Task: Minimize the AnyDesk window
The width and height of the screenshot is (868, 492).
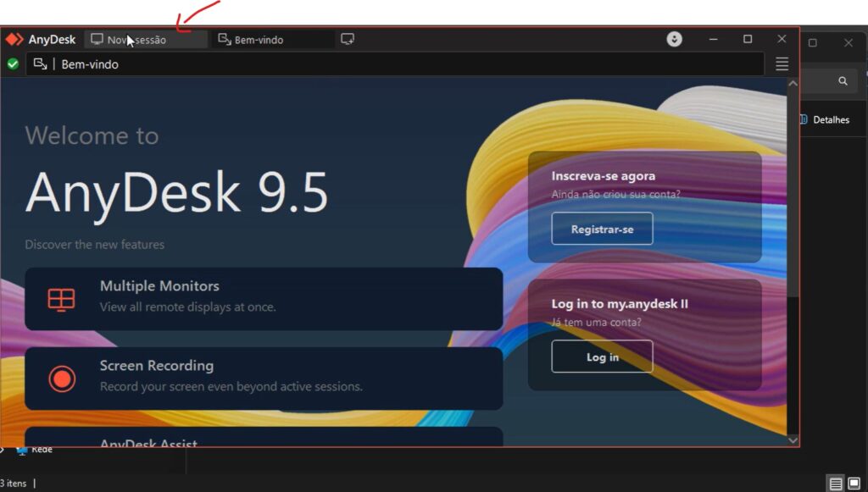Action: coord(713,39)
